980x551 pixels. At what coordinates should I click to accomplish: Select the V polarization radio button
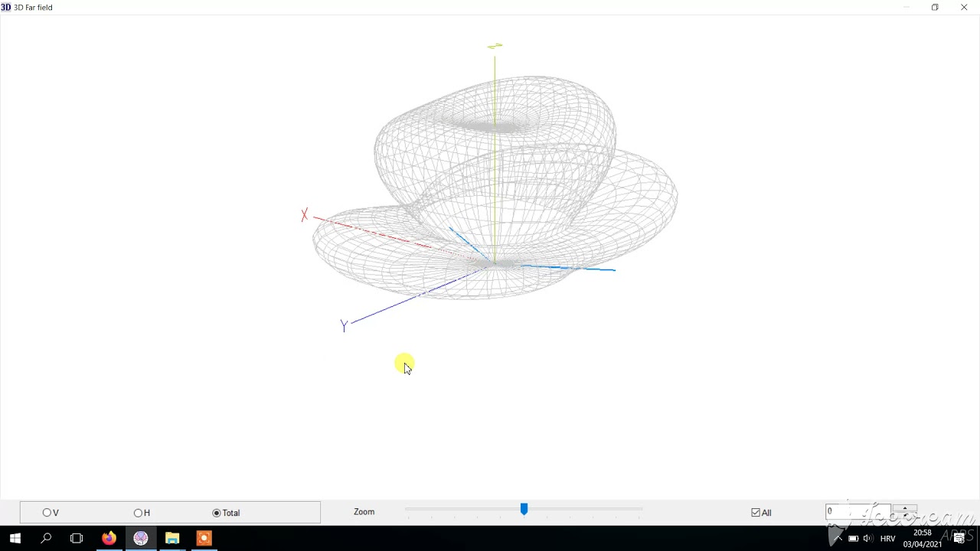47,513
